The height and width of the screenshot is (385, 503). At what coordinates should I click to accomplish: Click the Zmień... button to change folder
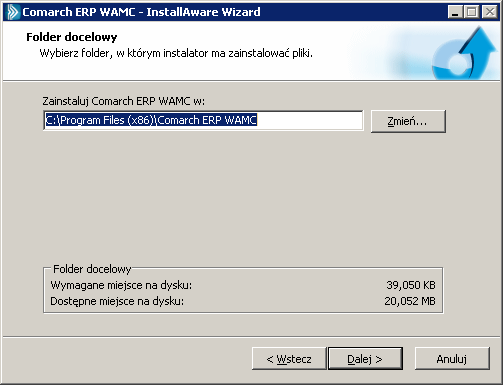(x=408, y=121)
